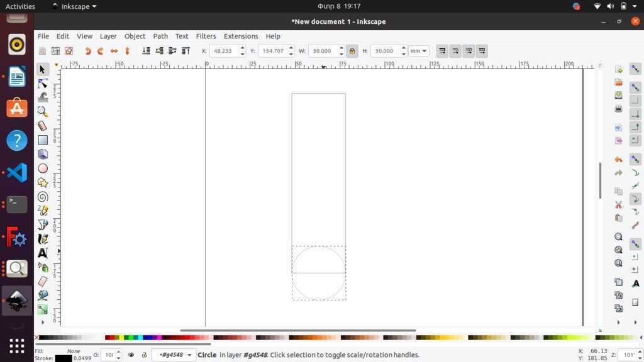Screen dimensions: 644x362
Task: Click the None X palette swatch
Action: tap(37, 337)
